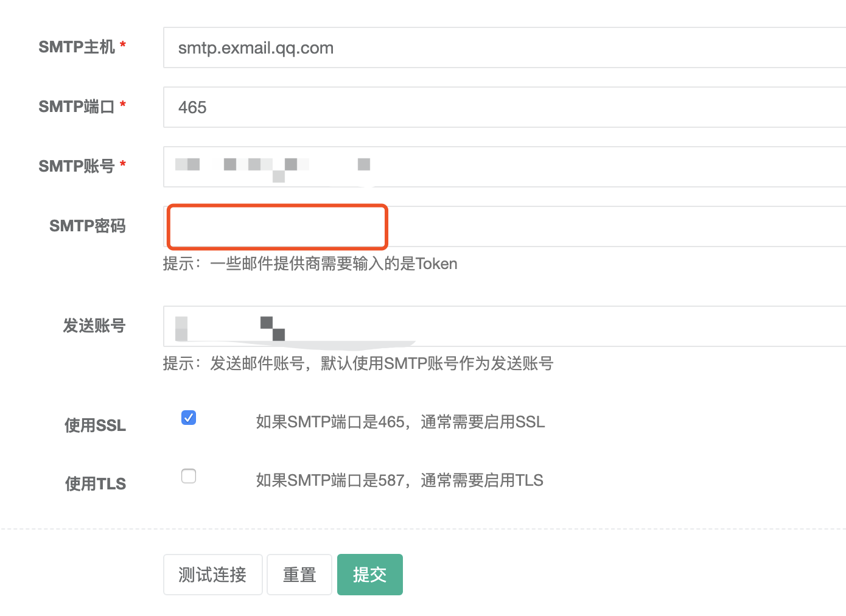The image size is (846, 616).
Task: Click the SMTP端口 field showing 465
Action: 505,107
